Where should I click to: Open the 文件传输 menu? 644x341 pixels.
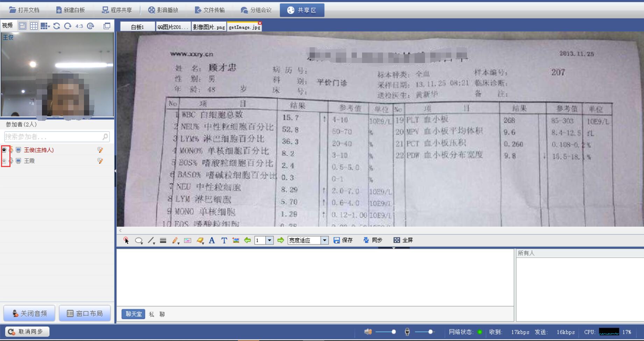[x=210, y=10]
